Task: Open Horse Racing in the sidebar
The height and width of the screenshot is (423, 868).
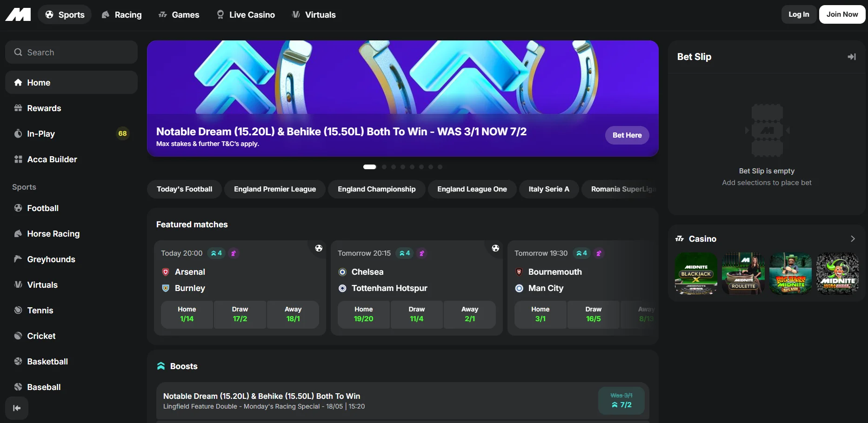Action: pos(71,233)
